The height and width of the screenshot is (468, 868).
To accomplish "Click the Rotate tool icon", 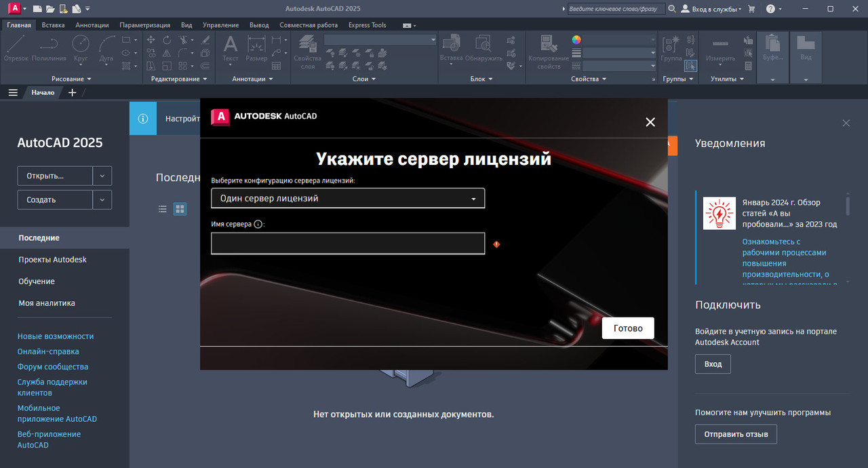I will [167, 40].
